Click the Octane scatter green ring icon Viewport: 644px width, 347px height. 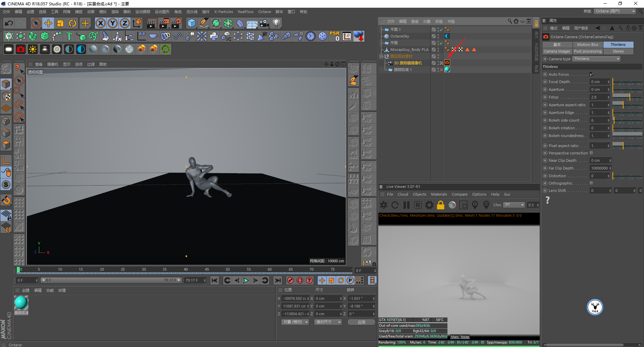coord(165,49)
